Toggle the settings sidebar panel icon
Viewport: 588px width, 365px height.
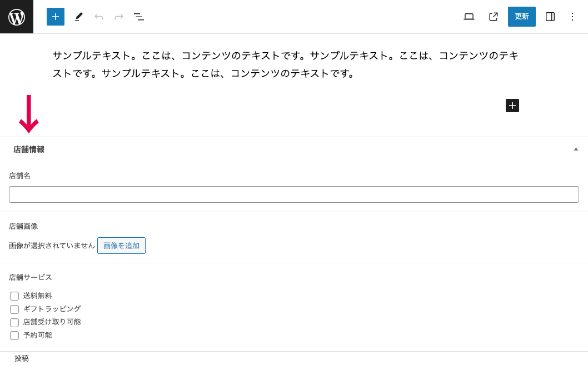(x=550, y=17)
